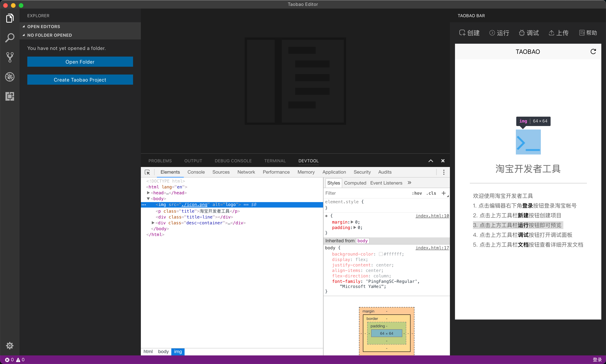Viewport: 606px width, 364px height.
Task: Expand the desc-container div node
Action: click(x=153, y=223)
